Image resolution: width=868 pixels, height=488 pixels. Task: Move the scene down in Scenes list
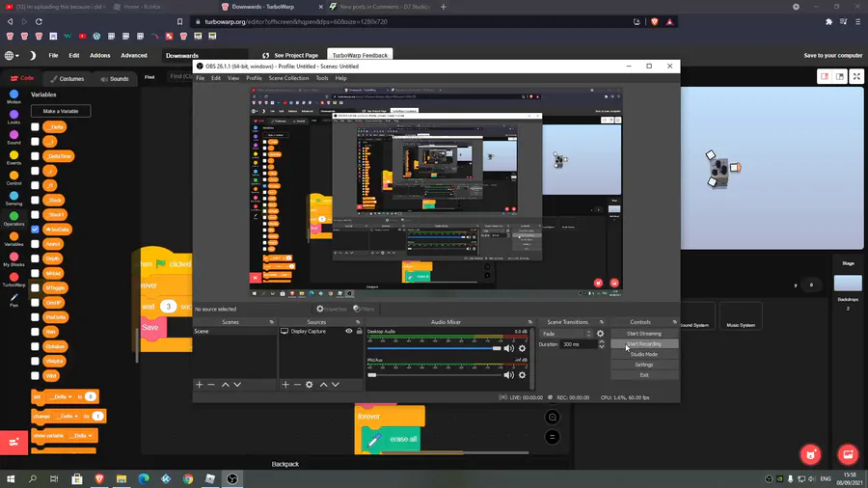237,385
